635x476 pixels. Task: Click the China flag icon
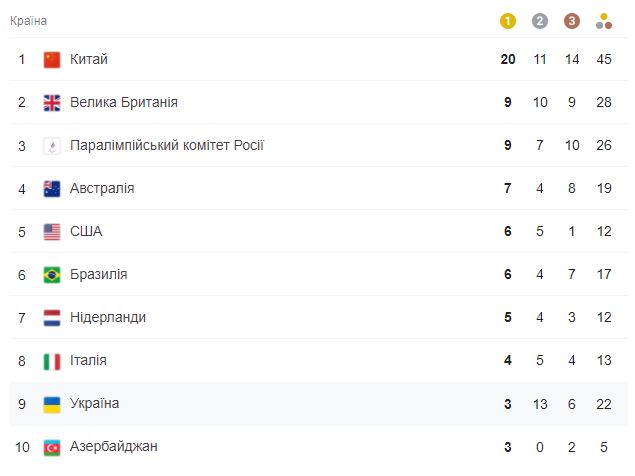coord(52,60)
